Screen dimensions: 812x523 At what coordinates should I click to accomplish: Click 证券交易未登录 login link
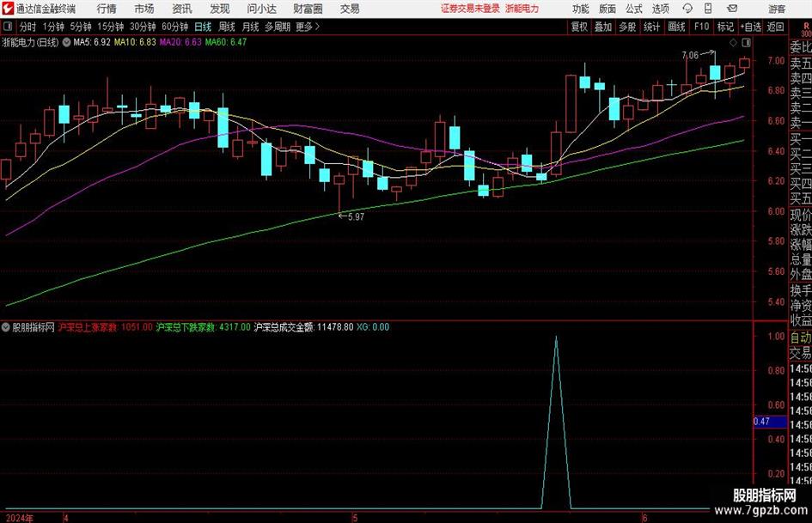pyautogui.click(x=470, y=9)
